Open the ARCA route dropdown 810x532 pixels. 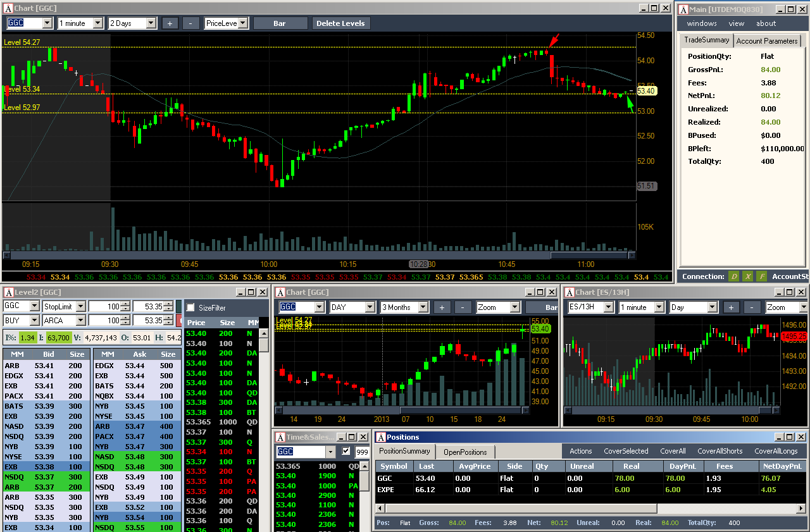click(80, 321)
